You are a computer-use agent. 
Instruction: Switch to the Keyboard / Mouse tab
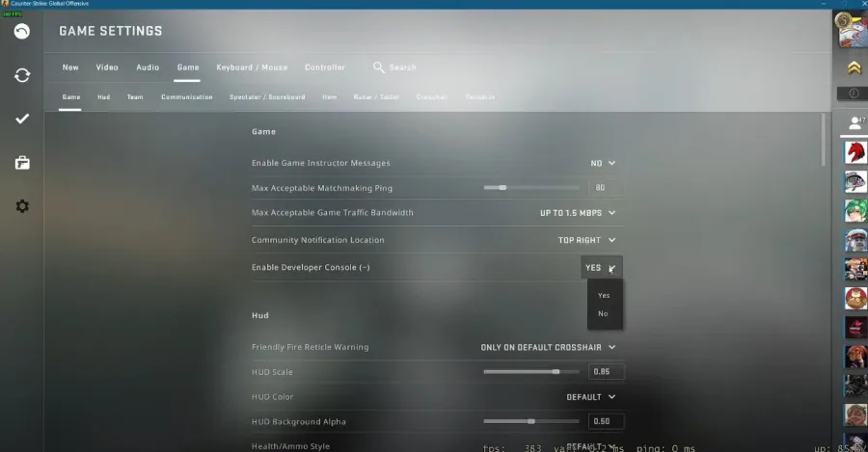(252, 67)
